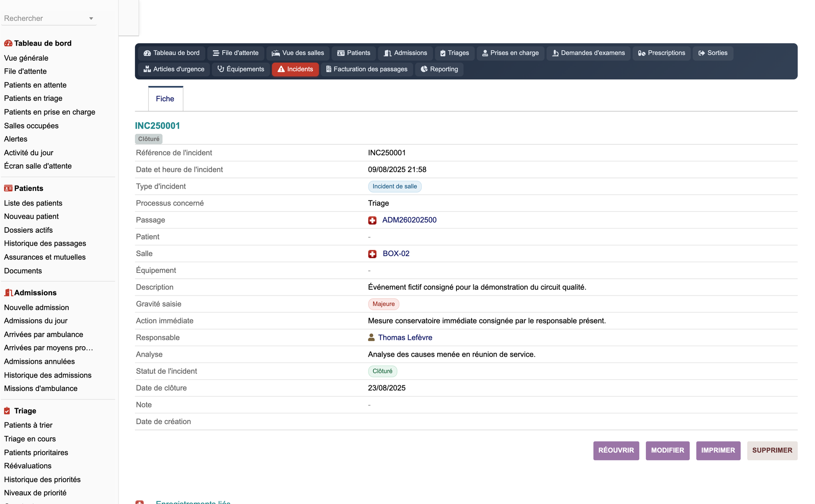Open Liste des patients in sidebar
This screenshot has height=504, width=815.
click(x=33, y=203)
